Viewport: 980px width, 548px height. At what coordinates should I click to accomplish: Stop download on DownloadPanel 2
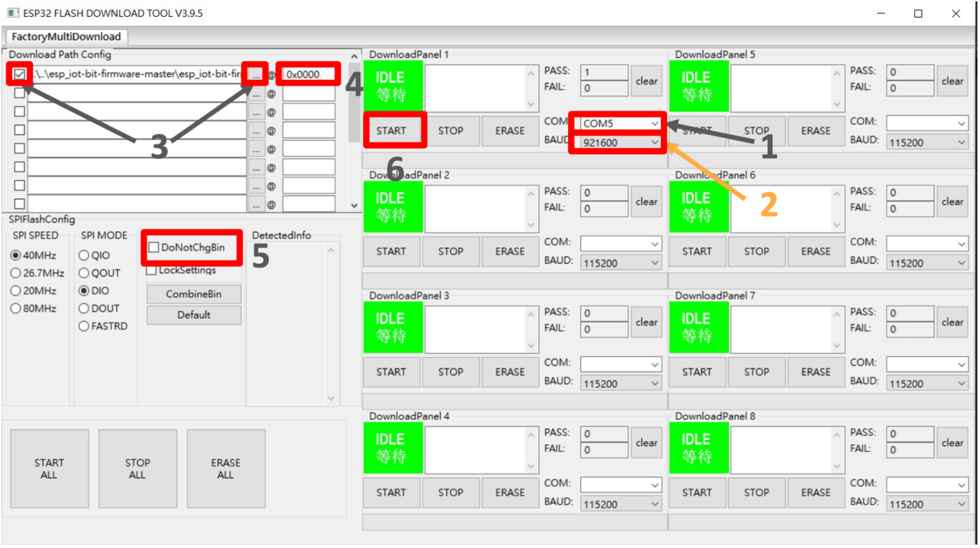(x=451, y=251)
